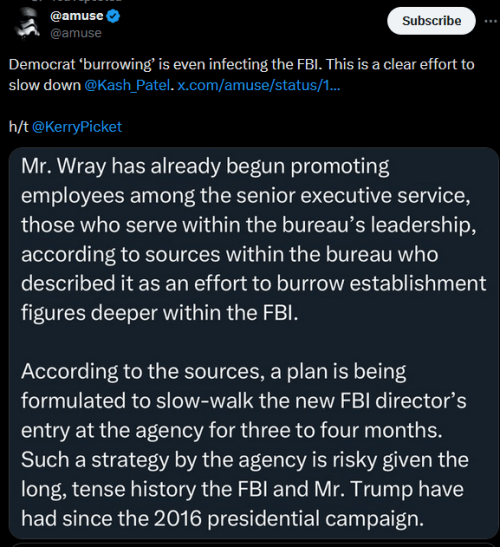Click the 'According to the sources' paragraph
This screenshot has height=547, width=500.
pyautogui.click(x=244, y=445)
